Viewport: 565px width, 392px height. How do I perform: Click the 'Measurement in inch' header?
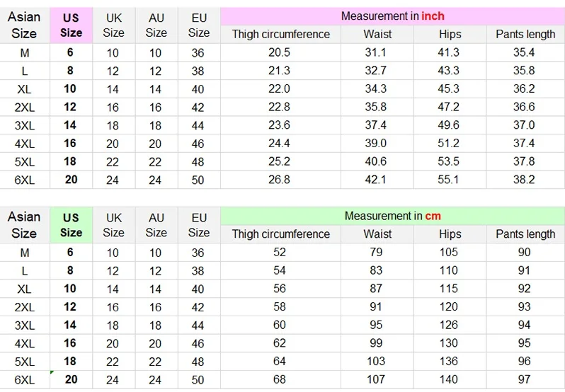(392, 16)
